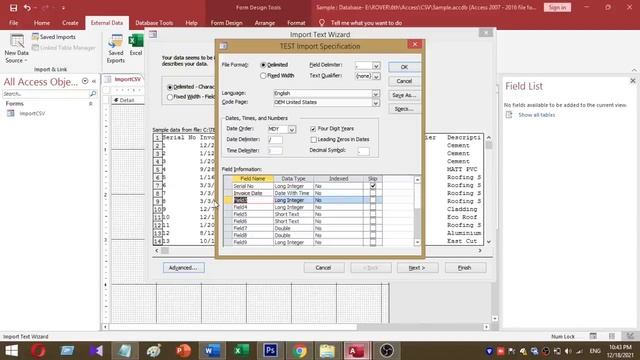Open Text Qualifier dropdown
The image size is (640, 360).
point(376,76)
